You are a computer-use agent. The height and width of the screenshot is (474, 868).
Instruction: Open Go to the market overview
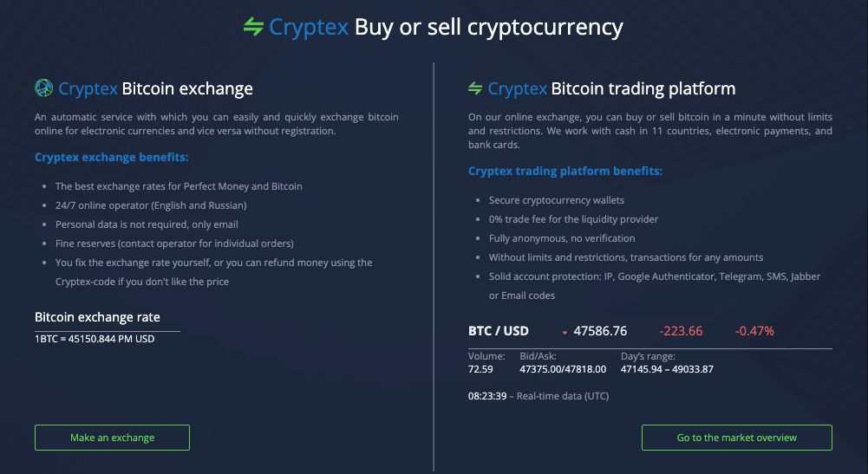pos(737,438)
